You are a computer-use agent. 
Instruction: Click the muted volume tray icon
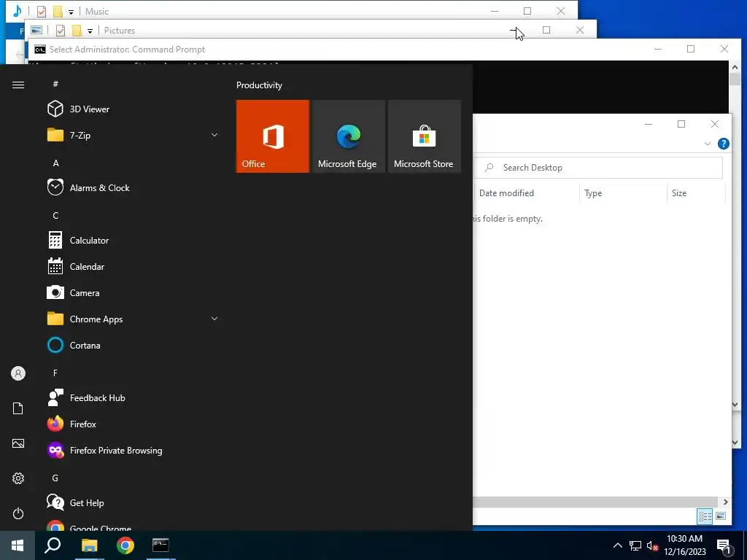tap(652, 545)
